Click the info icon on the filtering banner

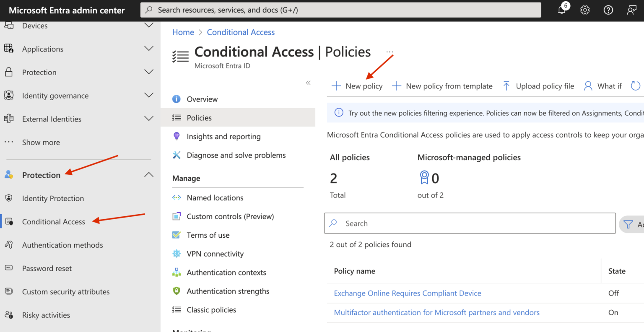pos(338,112)
